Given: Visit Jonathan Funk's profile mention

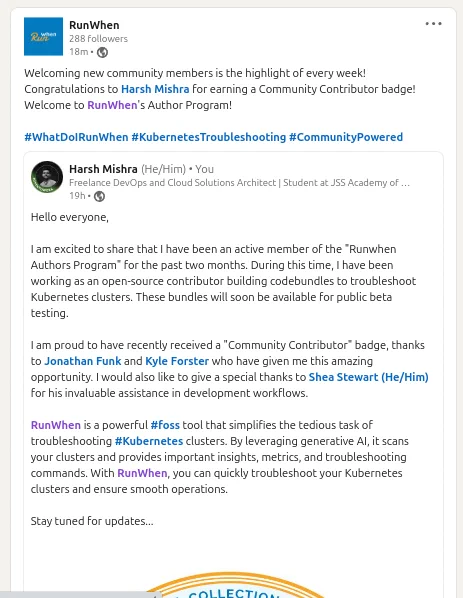Looking at the screenshot, I should [x=83, y=361].
